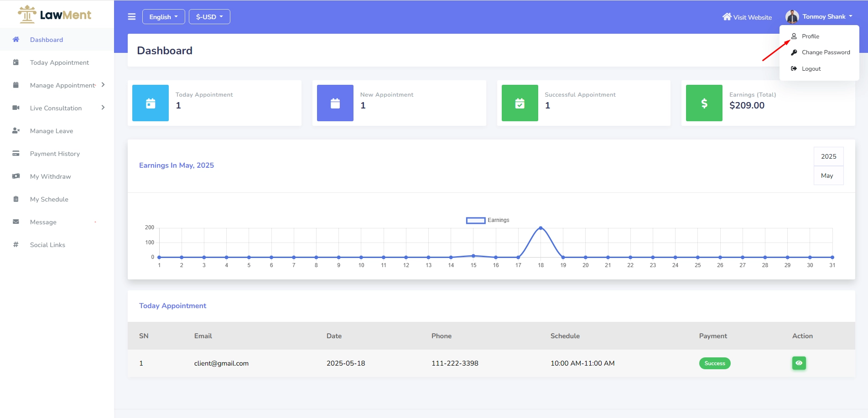
Task: Click the Logout exit icon
Action: point(794,69)
